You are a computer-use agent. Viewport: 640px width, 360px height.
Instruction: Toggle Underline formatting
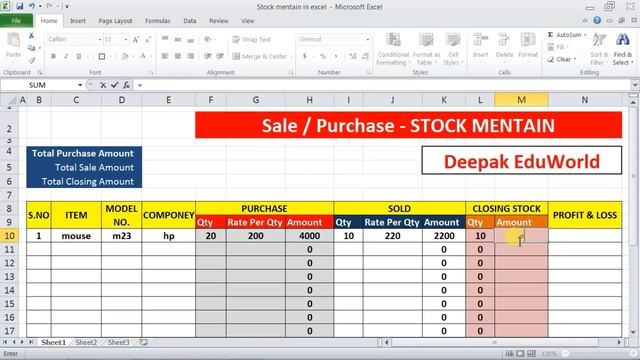(x=78, y=56)
